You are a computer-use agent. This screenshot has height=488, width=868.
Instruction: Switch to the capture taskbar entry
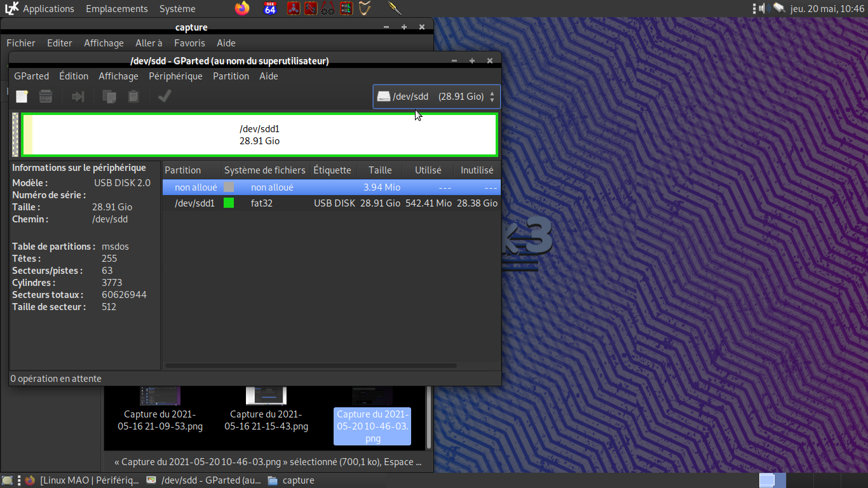291,480
